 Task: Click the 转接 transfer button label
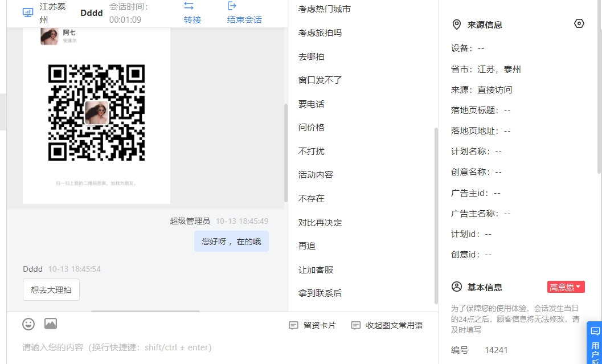click(x=193, y=19)
